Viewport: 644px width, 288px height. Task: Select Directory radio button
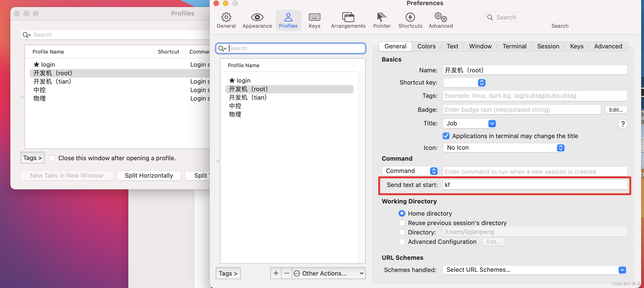[x=401, y=232]
